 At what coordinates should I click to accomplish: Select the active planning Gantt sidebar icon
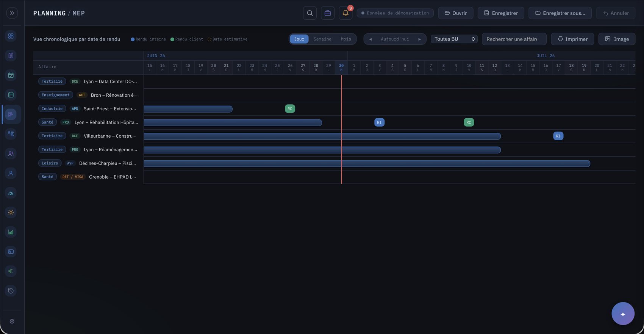point(11,114)
